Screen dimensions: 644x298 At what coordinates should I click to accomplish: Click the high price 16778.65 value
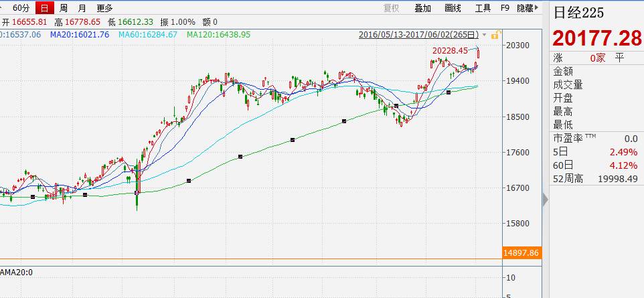pos(82,22)
